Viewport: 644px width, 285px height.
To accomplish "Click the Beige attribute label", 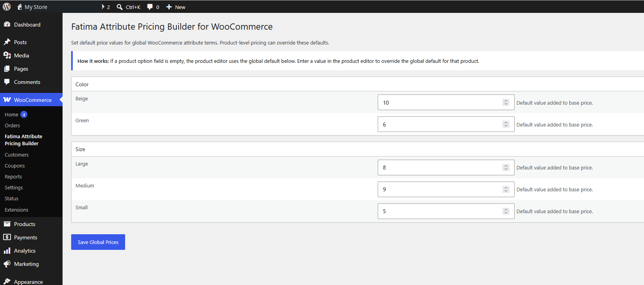I will click(82, 99).
